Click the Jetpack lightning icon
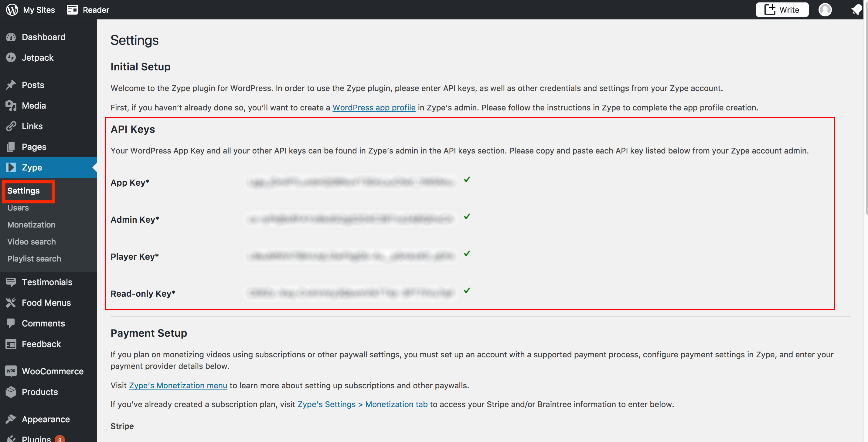The image size is (868, 442). (x=11, y=58)
